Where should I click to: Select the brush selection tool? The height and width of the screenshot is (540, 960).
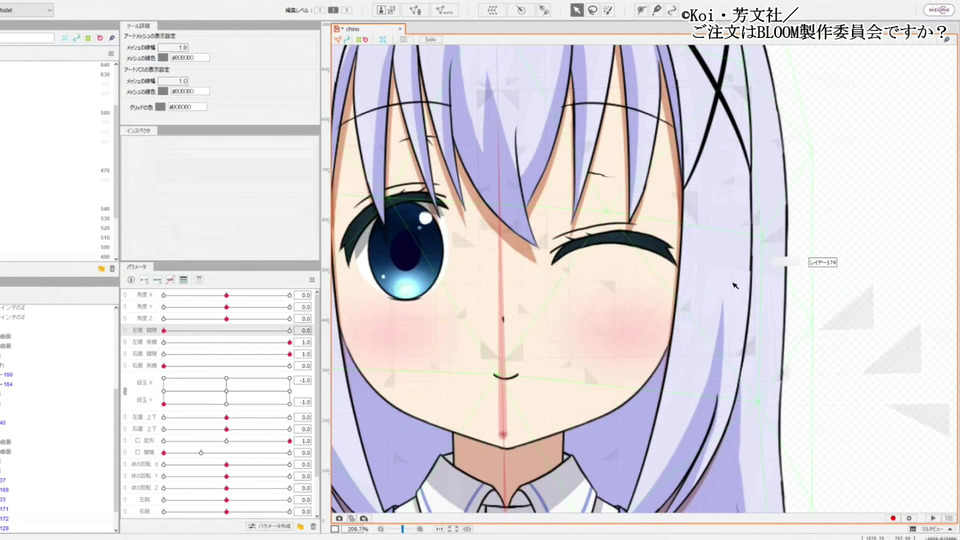pyautogui.click(x=608, y=10)
